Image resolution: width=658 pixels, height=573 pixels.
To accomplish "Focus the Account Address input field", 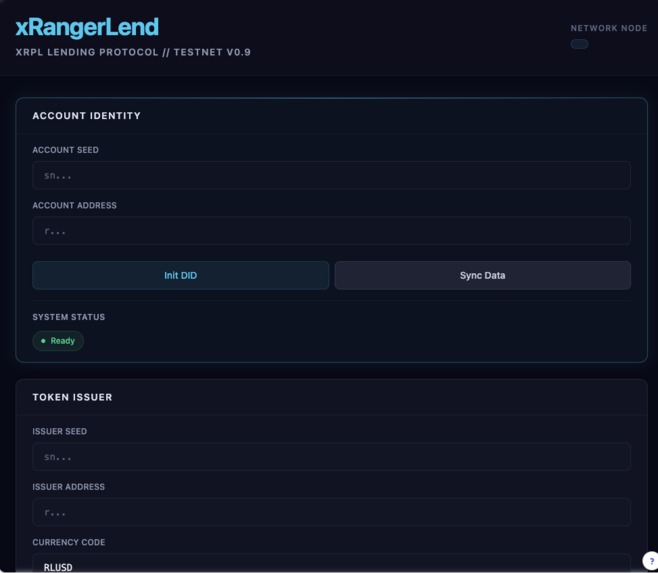I will pyautogui.click(x=332, y=231).
